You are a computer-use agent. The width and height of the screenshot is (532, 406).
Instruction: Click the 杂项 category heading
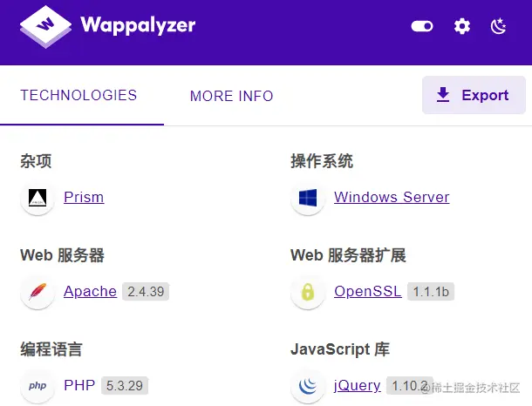click(36, 161)
